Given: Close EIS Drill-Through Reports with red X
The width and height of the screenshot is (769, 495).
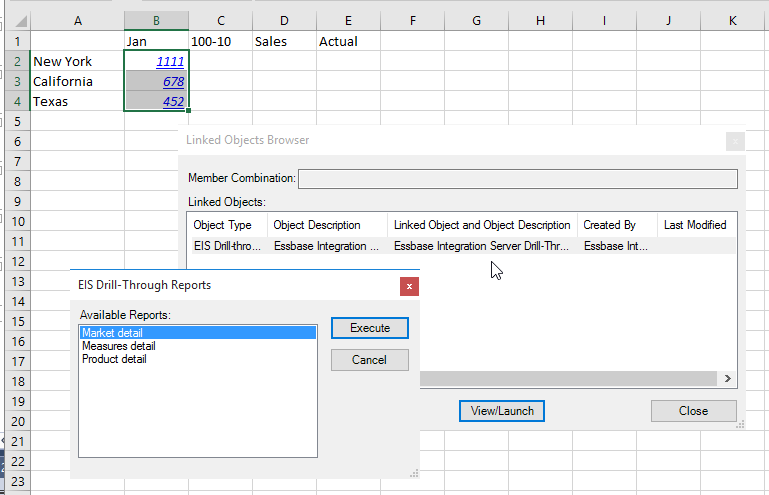Looking at the screenshot, I should [409, 287].
